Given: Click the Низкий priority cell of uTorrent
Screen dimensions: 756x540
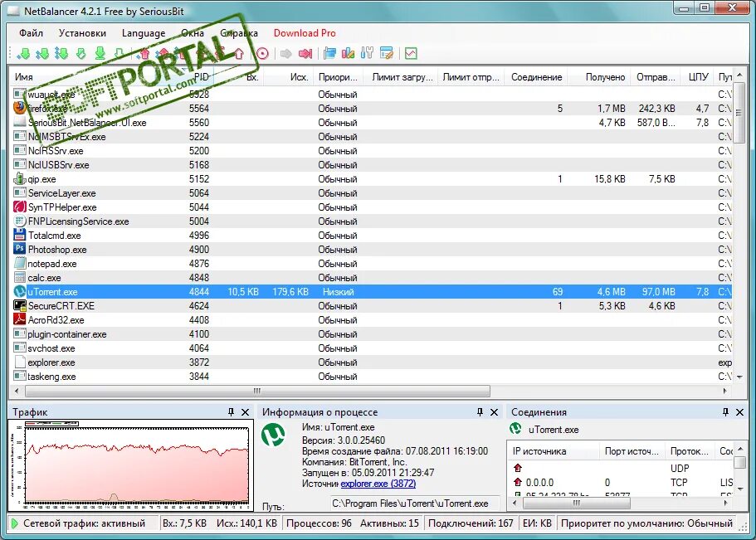Looking at the screenshot, I should 338,291.
